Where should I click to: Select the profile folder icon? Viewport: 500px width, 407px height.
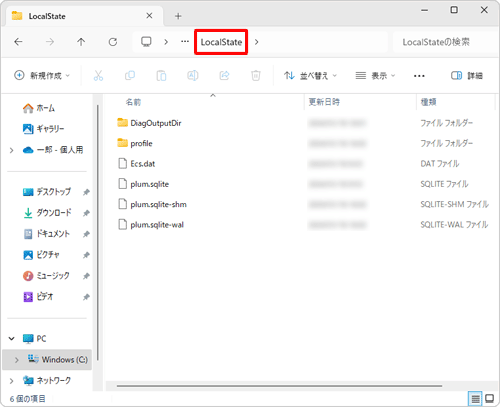tap(122, 143)
